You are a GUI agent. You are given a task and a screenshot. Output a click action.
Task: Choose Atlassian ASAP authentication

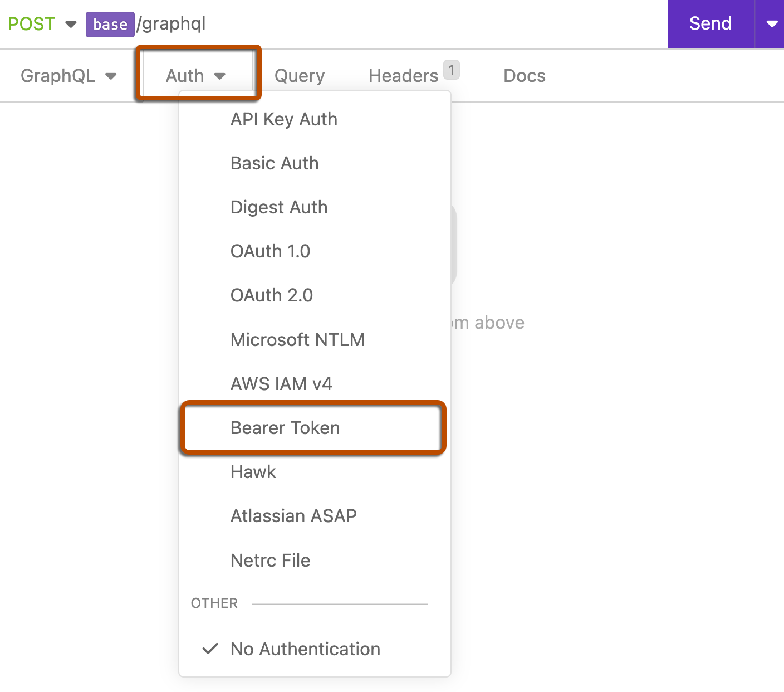(x=293, y=515)
